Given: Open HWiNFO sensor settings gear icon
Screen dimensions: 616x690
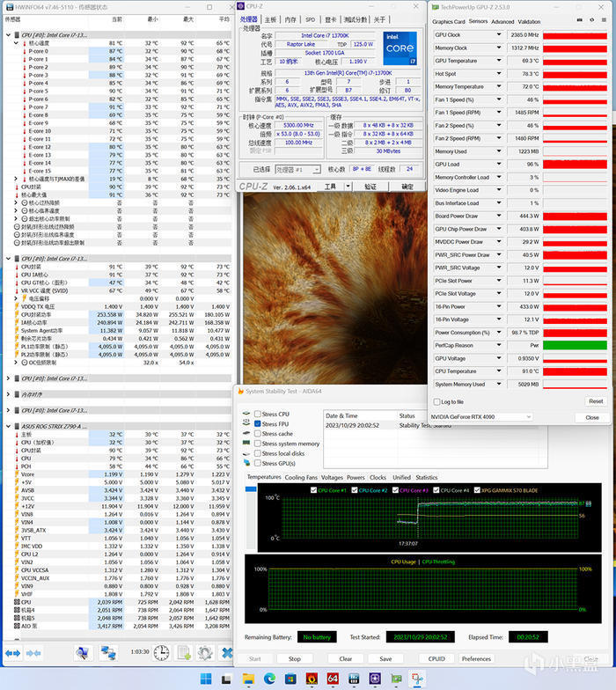Looking at the screenshot, I should [205, 653].
